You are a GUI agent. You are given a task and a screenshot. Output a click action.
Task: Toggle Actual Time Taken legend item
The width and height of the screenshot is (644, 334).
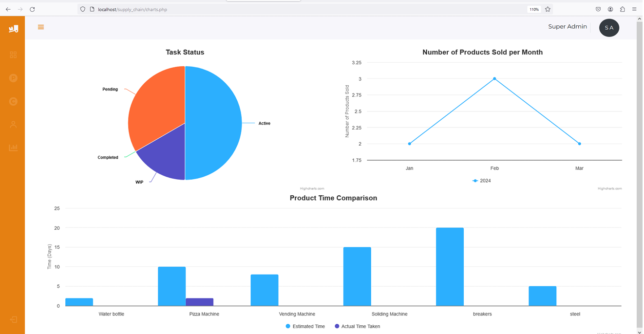pyautogui.click(x=357, y=326)
